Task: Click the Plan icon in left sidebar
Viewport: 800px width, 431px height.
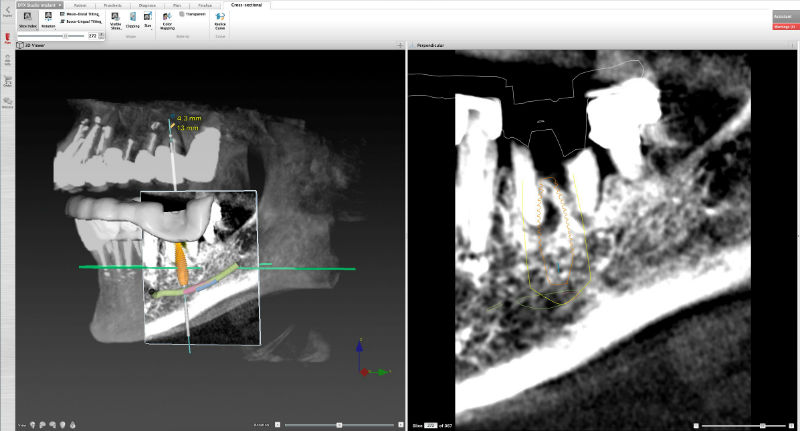Action: pyautogui.click(x=8, y=39)
